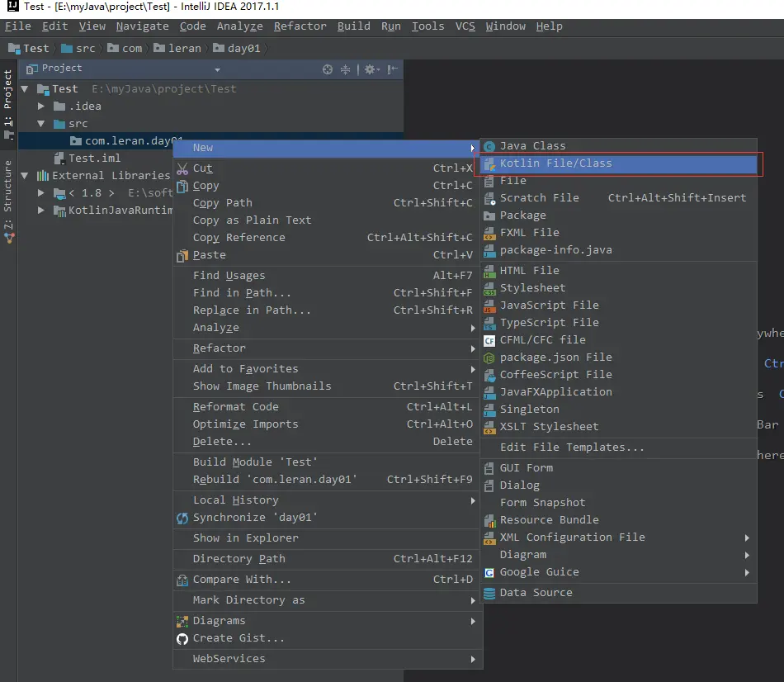Click the Google Guice icon
This screenshot has height=682, width=784.
point(489,572)
